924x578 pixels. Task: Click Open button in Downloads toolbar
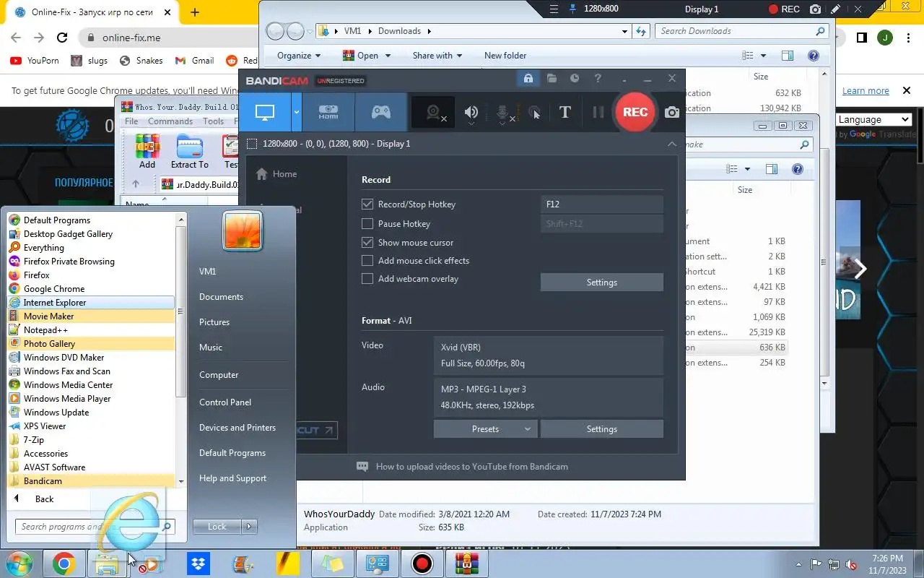coord(360,56)
